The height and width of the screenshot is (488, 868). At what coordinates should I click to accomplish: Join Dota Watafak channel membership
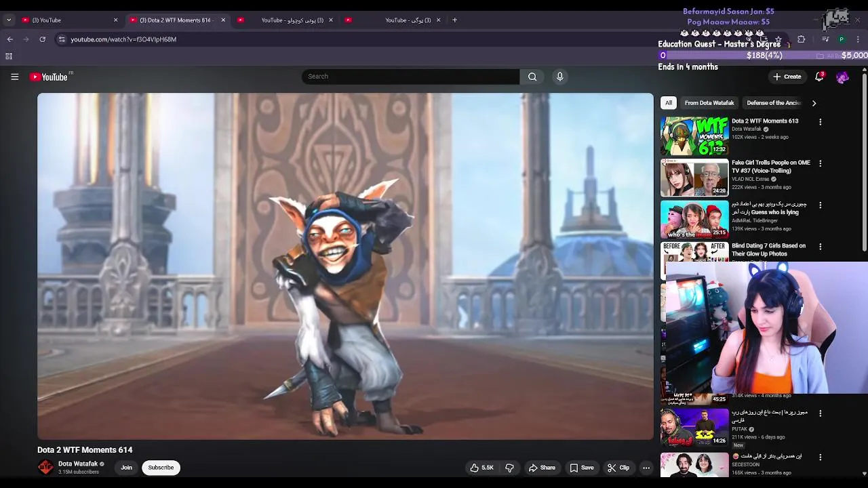[126, 468]
